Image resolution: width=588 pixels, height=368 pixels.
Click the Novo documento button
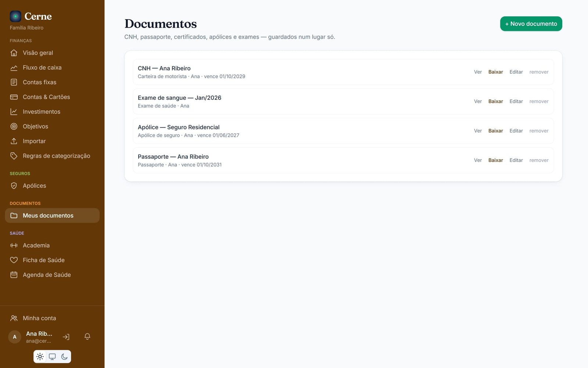[531, 24]
